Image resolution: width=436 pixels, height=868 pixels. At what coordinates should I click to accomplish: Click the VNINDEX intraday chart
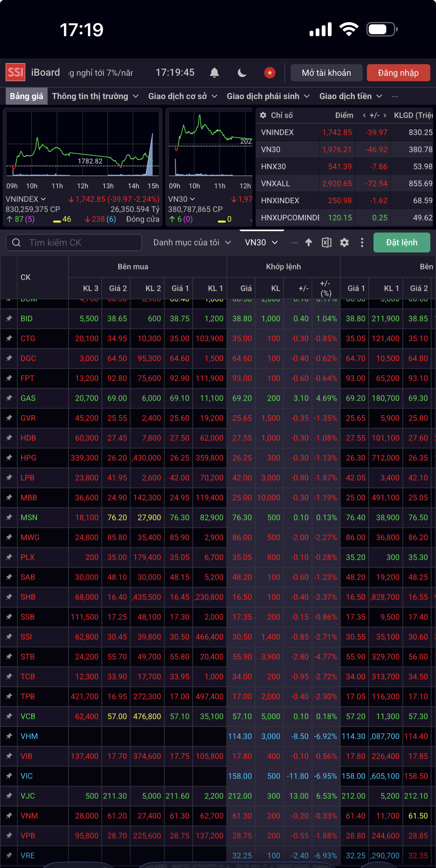pos(82,144)
